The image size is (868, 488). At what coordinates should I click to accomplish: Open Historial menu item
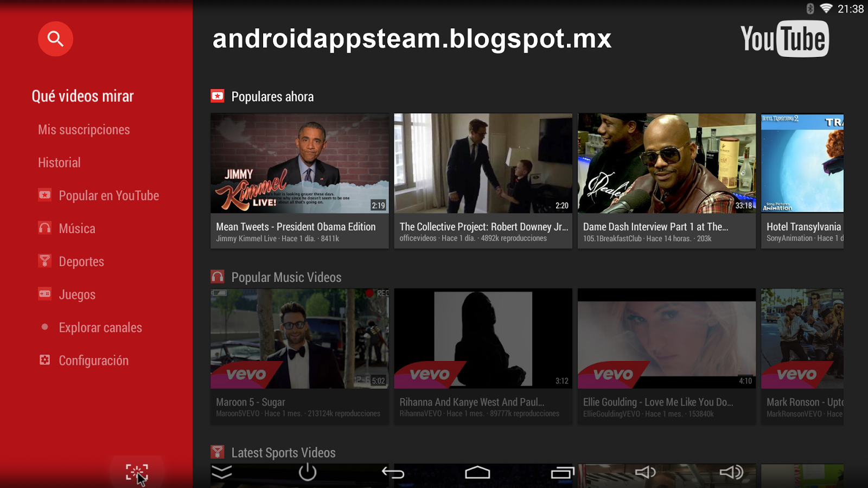pyautogui.click(x=59, y=163)
